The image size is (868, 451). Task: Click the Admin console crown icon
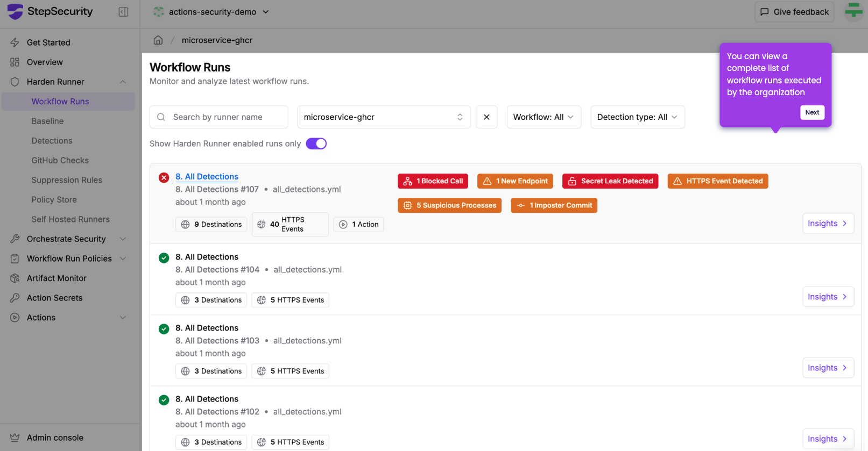[x=15, y=438]
